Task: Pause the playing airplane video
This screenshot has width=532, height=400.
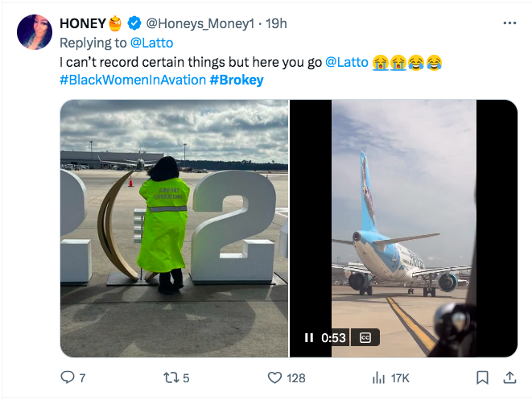Action: (309, 338)
